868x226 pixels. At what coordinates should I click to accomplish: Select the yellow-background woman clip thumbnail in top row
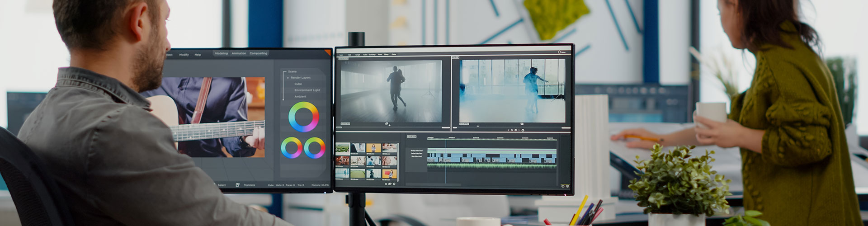(x=373, y=148)
